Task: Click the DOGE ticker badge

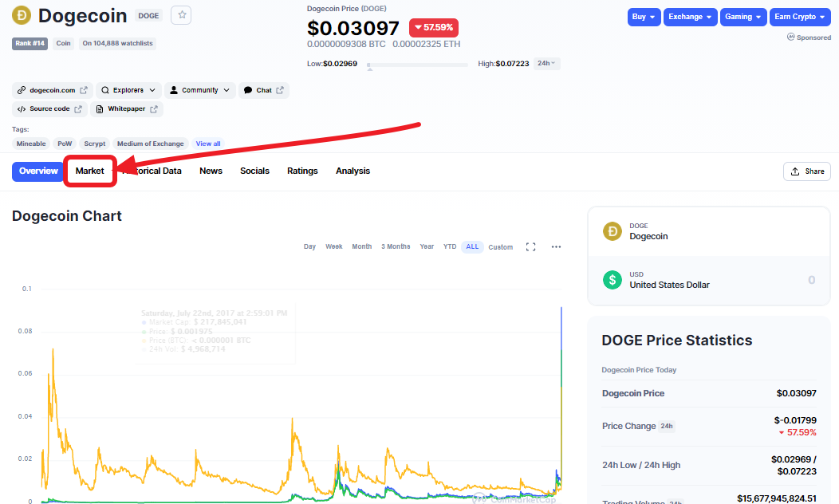Action: 148,15
